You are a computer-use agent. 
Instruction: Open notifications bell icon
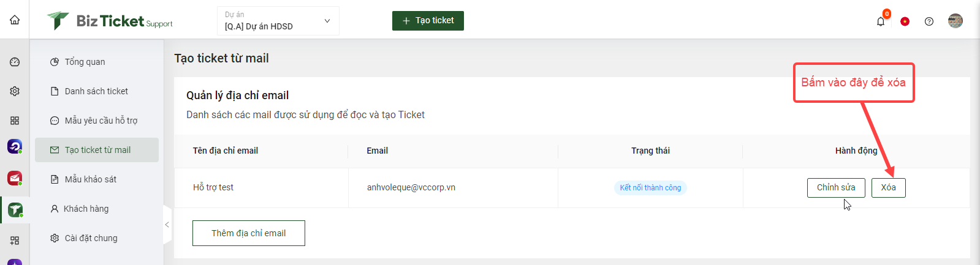point(881,21)
